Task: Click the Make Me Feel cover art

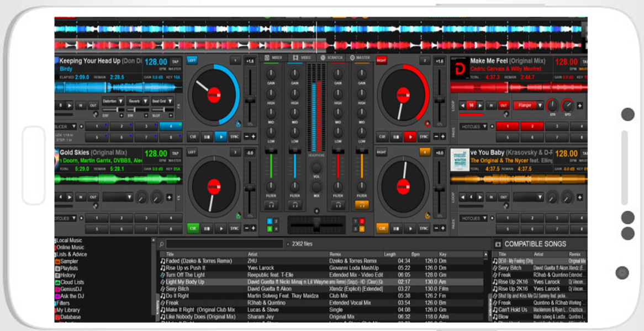Action: tap(459, 68)
